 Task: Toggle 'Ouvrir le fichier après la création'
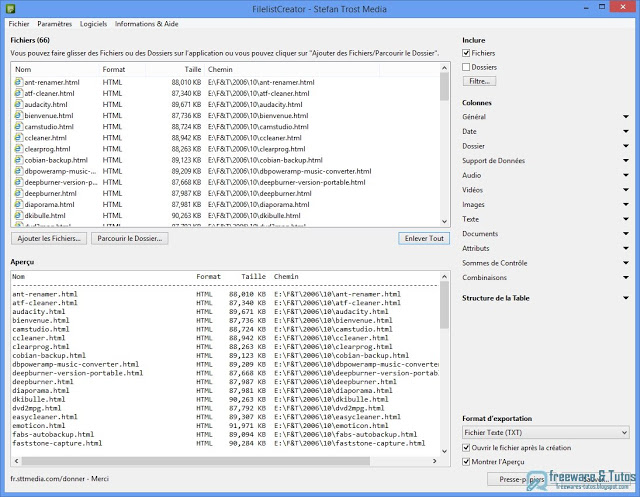point(467,448)
